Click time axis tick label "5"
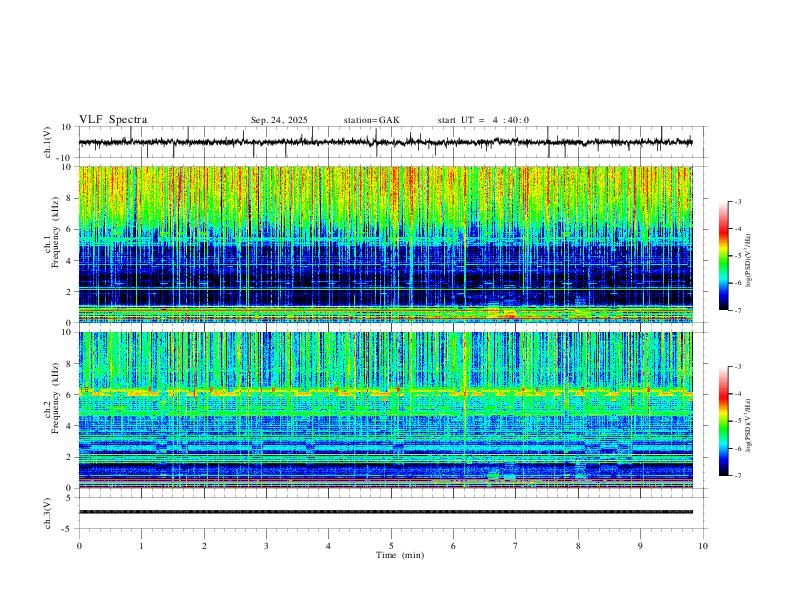 click(x=391, y=546)
